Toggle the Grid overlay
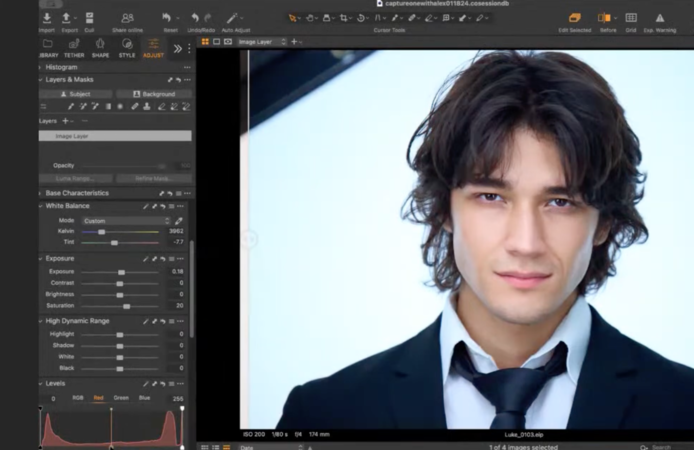The image size is (694, 450). click(x=631, y=18)
